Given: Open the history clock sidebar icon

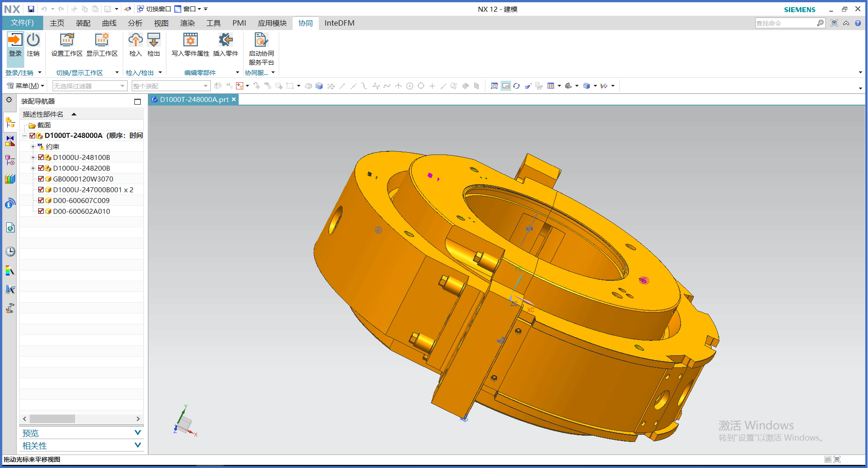Looking at the screenshot, I should 10,252.
